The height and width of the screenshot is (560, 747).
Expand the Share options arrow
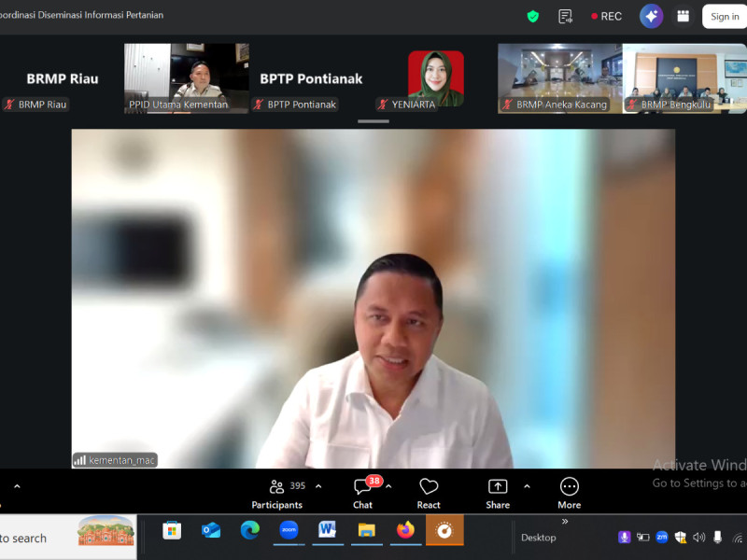coord(527,486)
